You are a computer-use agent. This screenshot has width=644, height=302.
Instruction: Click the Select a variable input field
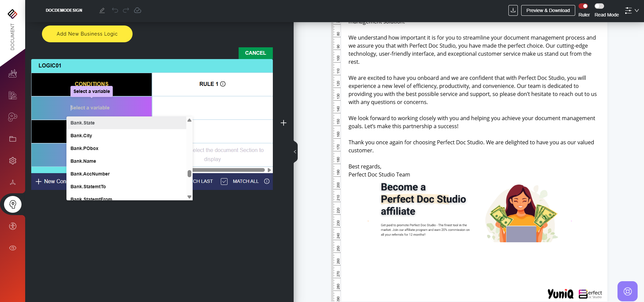(91, 108)
